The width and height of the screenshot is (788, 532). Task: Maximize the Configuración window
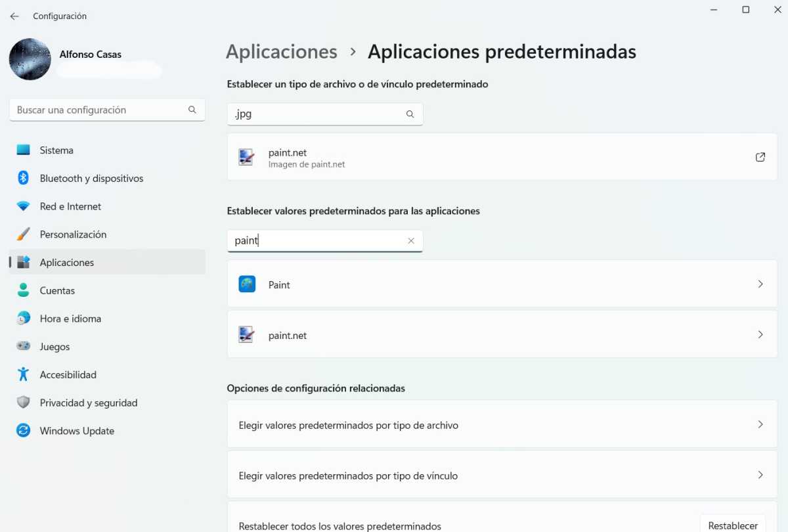tap(746, 10)
